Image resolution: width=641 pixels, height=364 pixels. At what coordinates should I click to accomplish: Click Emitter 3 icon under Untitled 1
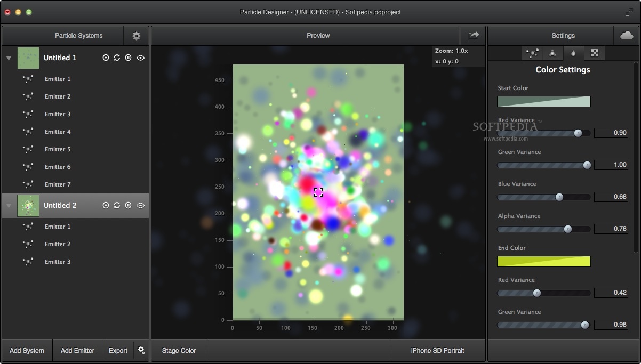pos(28,114)
